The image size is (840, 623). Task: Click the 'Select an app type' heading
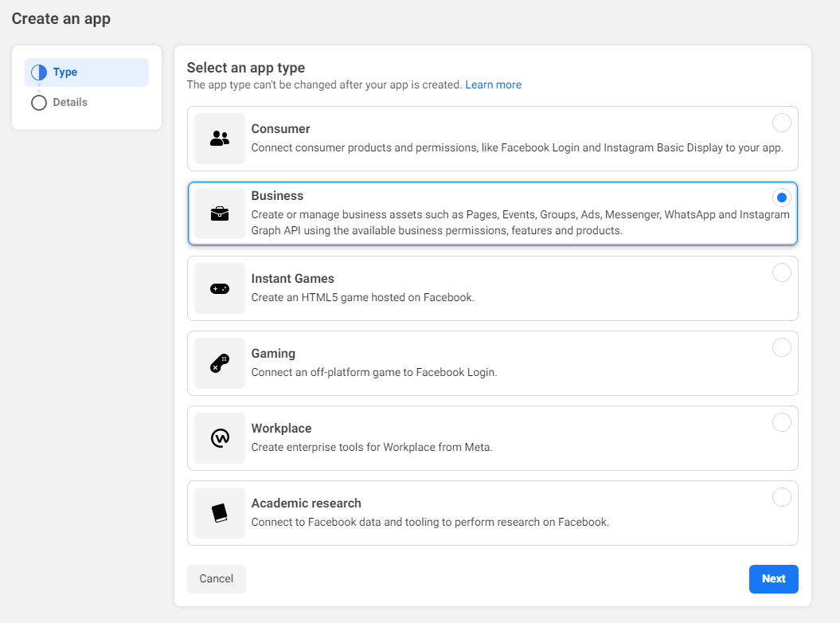[246, 68]
